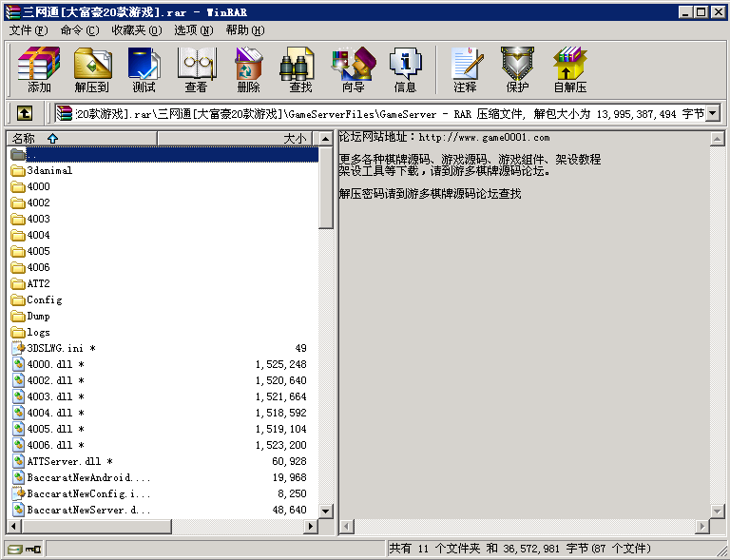Open the Comment (注释) tool
Screen dimensions: 730x560
point(465,69)
